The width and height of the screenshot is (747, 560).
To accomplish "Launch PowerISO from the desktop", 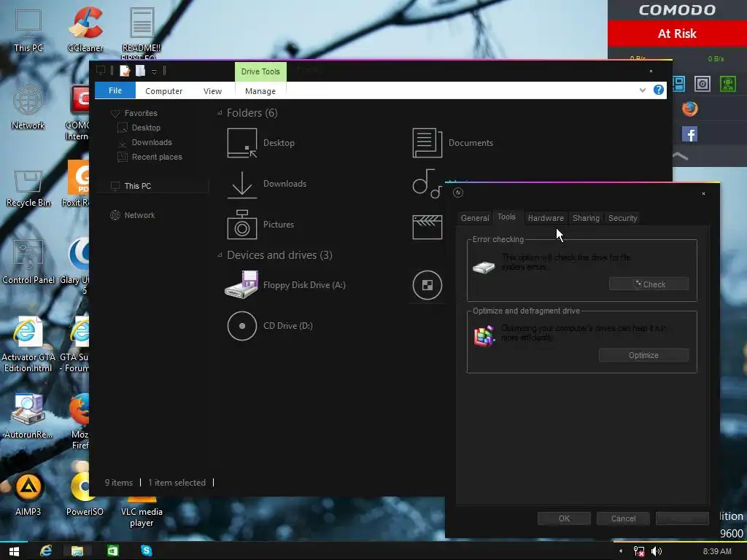I will 85,494.
